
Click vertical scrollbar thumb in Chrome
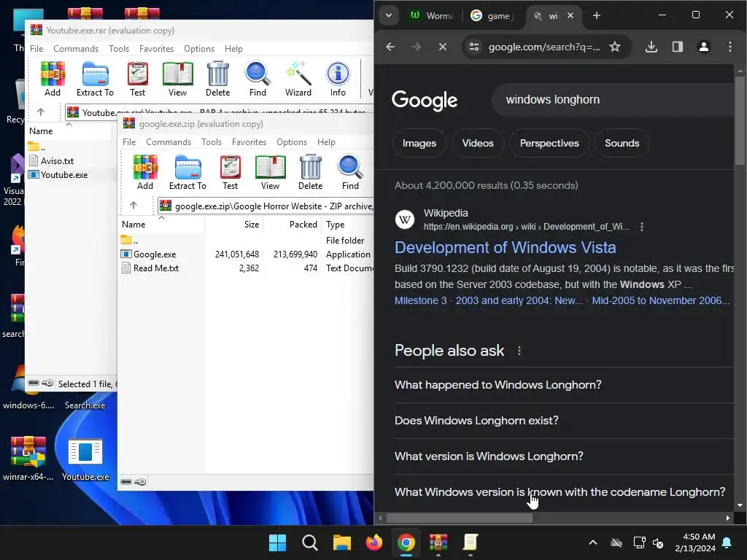click(x=740, y=120)
